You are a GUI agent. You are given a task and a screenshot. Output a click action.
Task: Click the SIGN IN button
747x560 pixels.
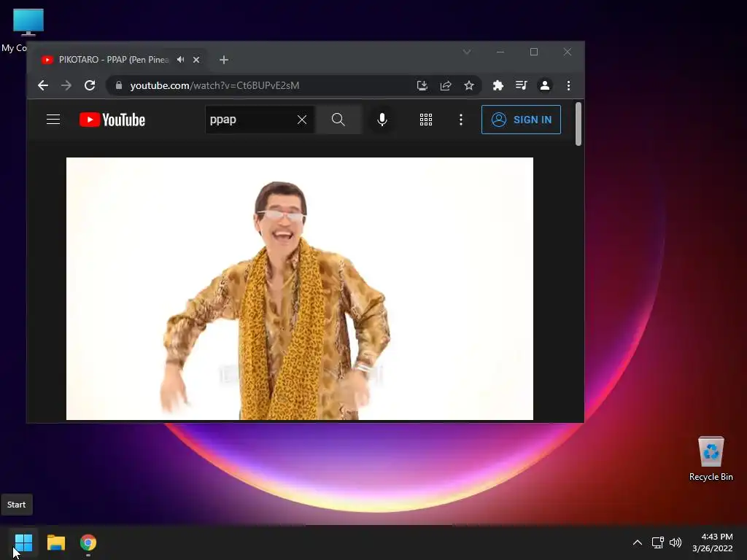(521, 120)
